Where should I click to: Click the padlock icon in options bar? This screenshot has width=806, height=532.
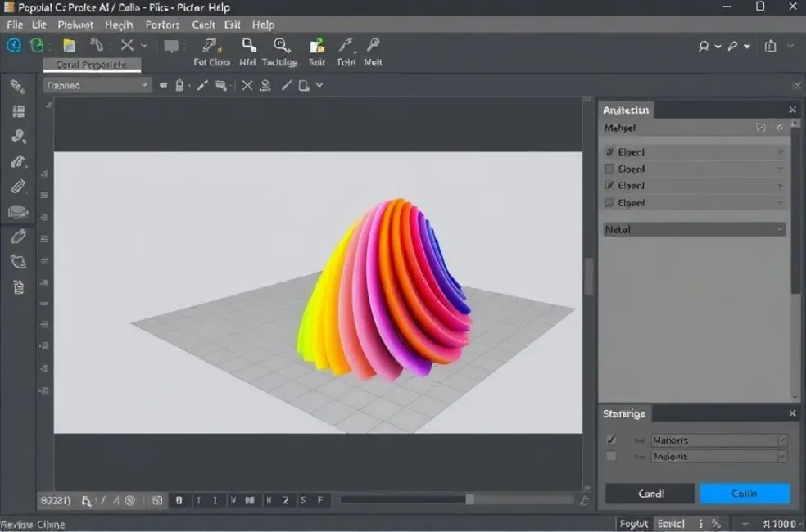[179, 85]
